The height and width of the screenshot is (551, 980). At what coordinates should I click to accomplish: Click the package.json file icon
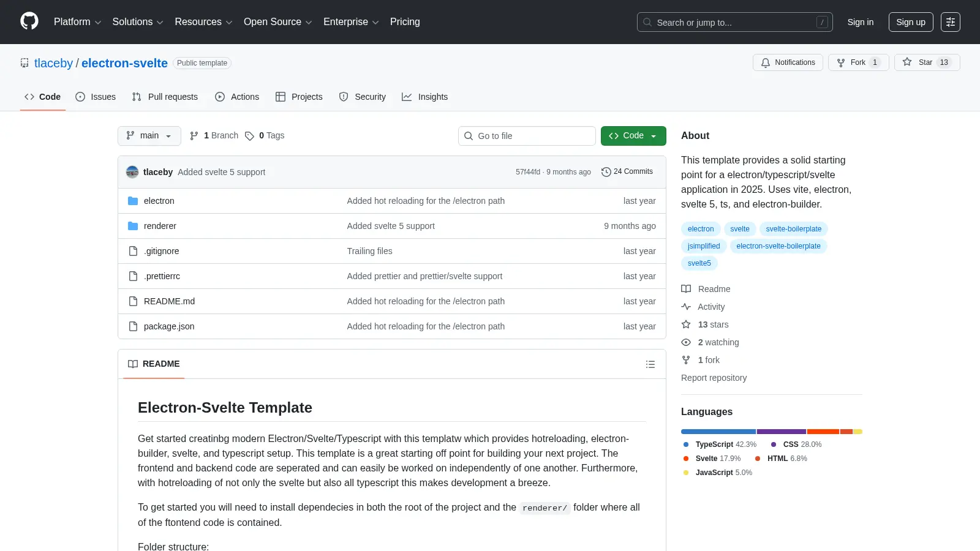click(x=133, y=326)
